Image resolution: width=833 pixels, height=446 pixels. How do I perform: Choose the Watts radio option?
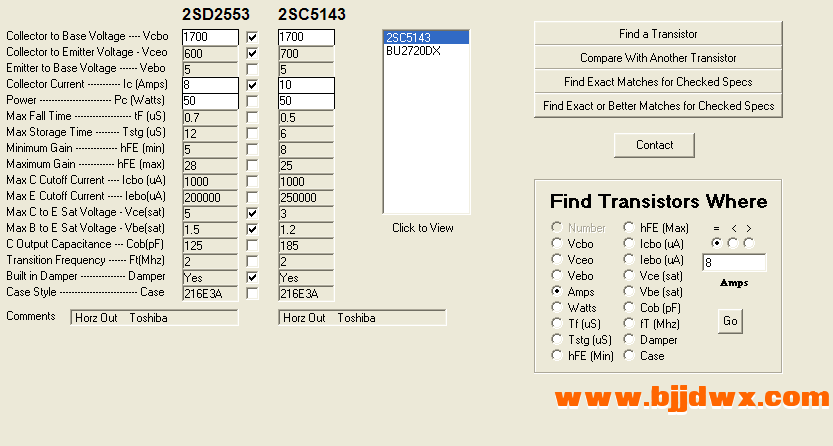click(x=557, y=308)
